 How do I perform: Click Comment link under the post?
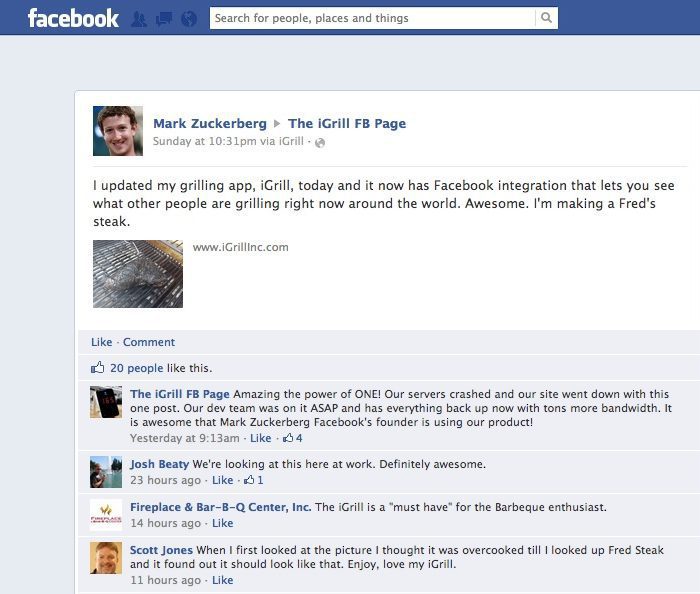point(148,342)
